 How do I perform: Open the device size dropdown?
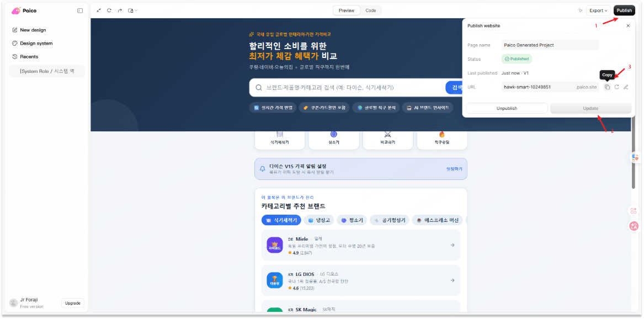click(132, 10)
